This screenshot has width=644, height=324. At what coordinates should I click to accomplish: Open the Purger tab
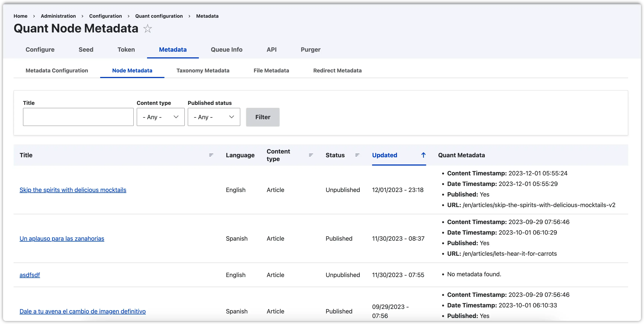(311, 50)
